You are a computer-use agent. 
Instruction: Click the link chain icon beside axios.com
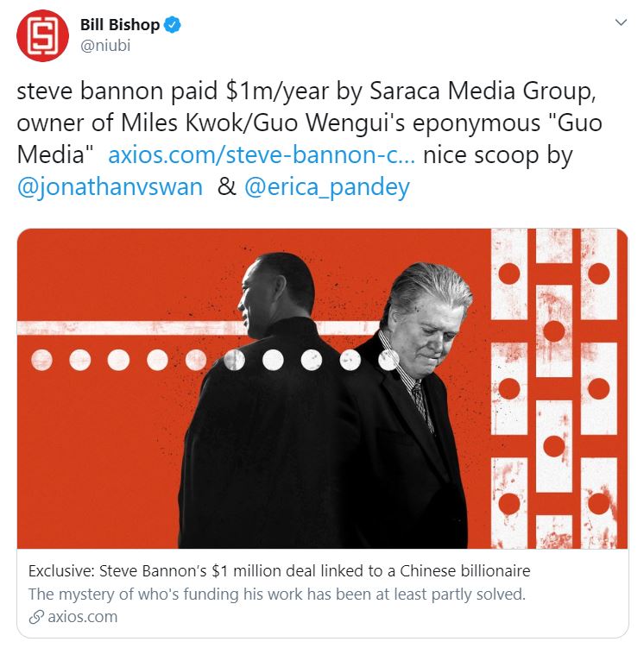tap(36, 617)
